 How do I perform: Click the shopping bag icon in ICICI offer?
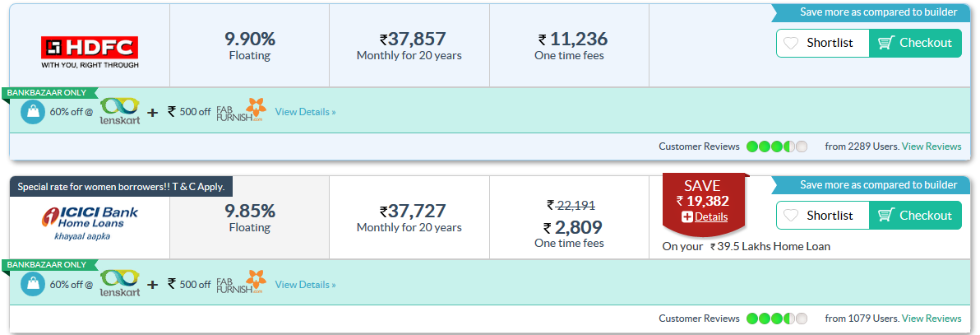pyautogui.click(x=33, y=284)
